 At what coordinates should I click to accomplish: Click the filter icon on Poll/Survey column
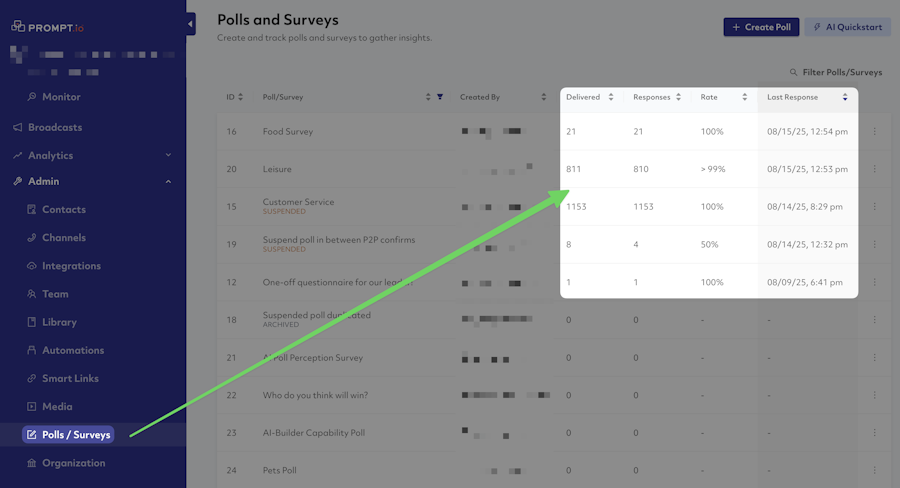pos(440,97)
